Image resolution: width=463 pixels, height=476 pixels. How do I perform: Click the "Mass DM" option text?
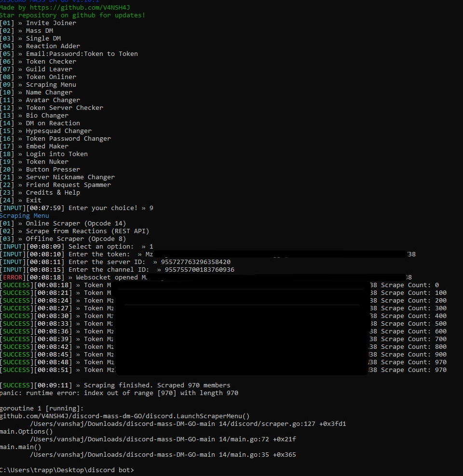40,31
